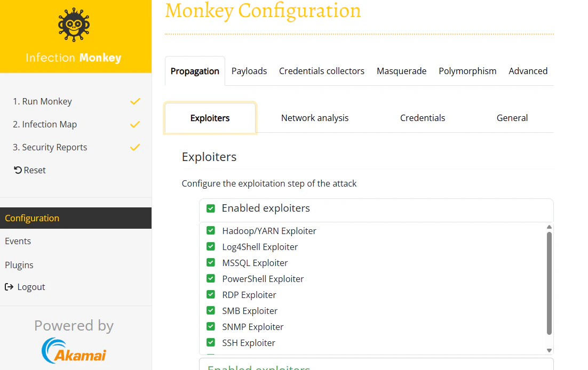This screenshot has height=370, width=588.
Task: Select the Exploiters sub-tab
Action: pos(210,118)
